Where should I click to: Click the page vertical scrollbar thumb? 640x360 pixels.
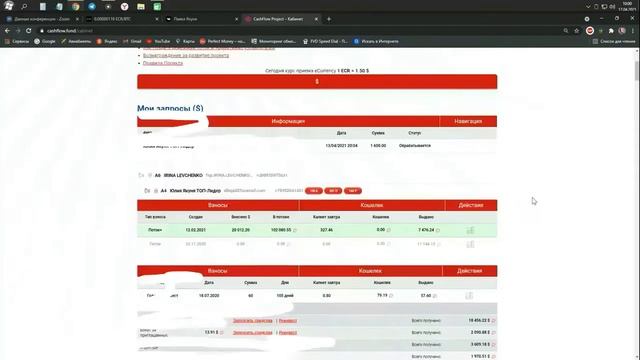point(637,71)
